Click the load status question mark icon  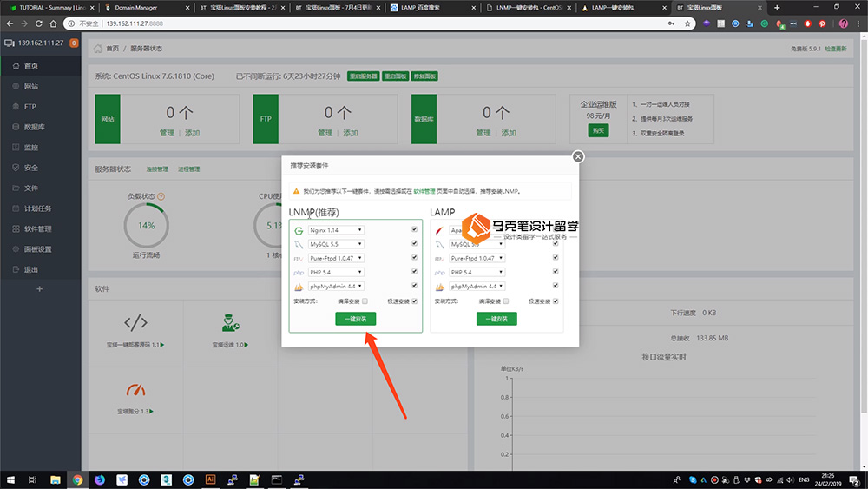pyautogui.click(x=161, y=196)
